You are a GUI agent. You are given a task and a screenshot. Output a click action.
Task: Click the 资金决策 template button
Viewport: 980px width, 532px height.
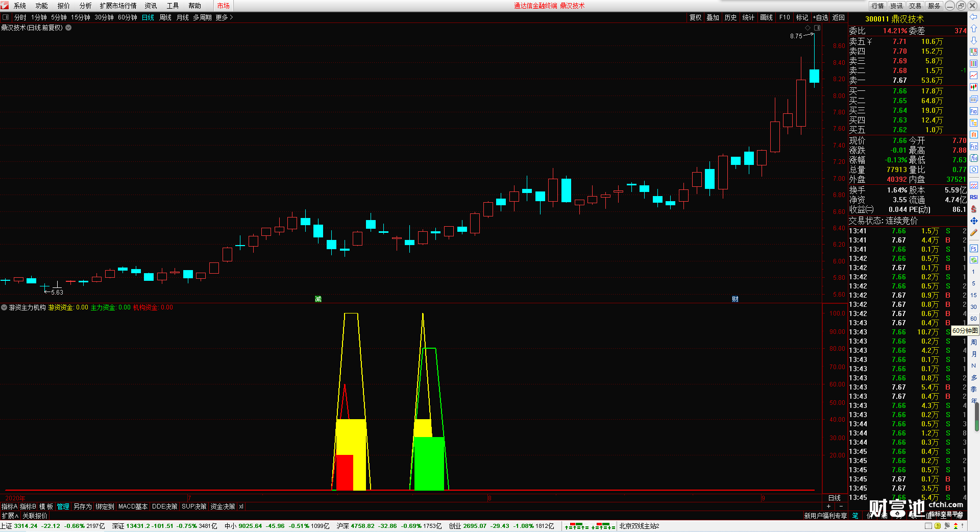click(x=223, y=506)
